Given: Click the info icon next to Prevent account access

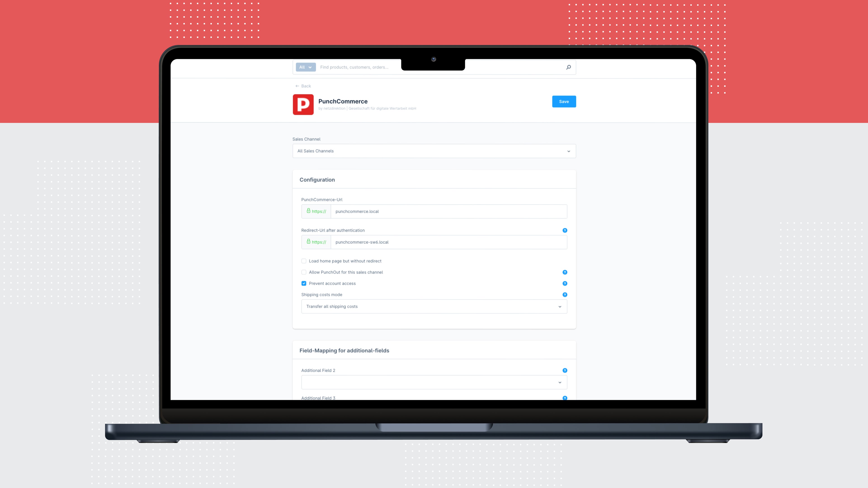Looking at the screenshot, I should click(565, 283).
